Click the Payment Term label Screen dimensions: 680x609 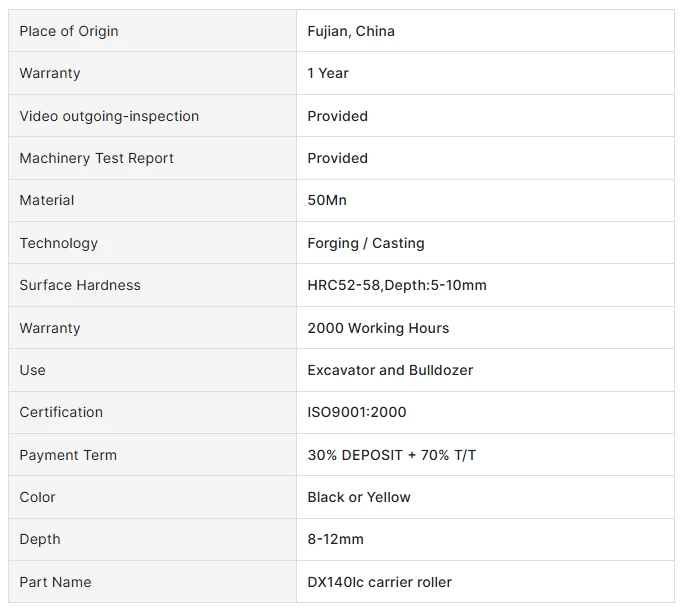pos(68,455)
